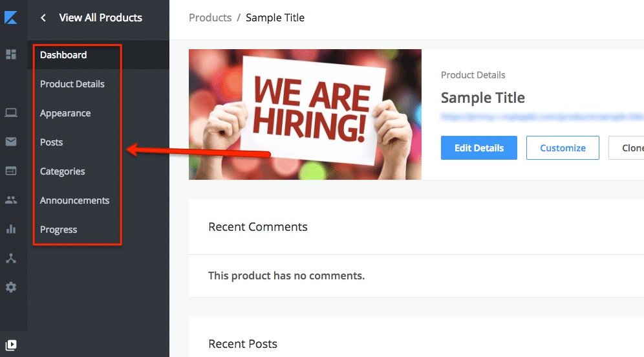Viewport: 644px width, 357px height.
Task: Select the Dashboard menu item
Action: pyautogui.click(x=63, y=55)
